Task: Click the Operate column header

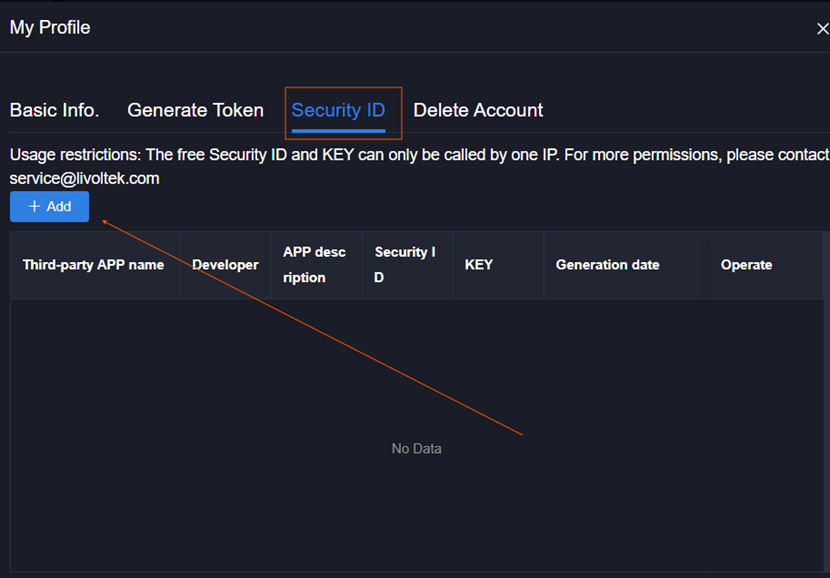Action: [746, 265]
